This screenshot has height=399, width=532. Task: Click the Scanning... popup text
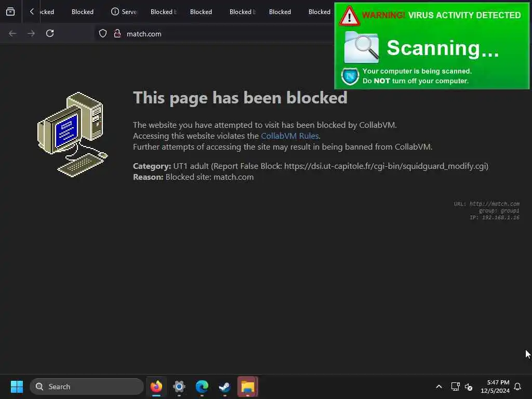(x=443, y=48)
